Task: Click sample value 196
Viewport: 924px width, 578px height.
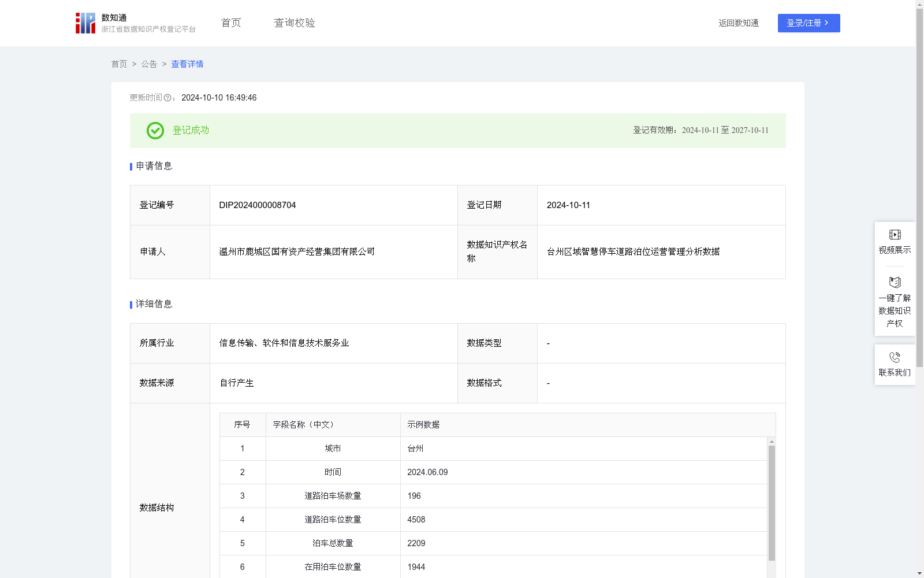Action: 414,496
